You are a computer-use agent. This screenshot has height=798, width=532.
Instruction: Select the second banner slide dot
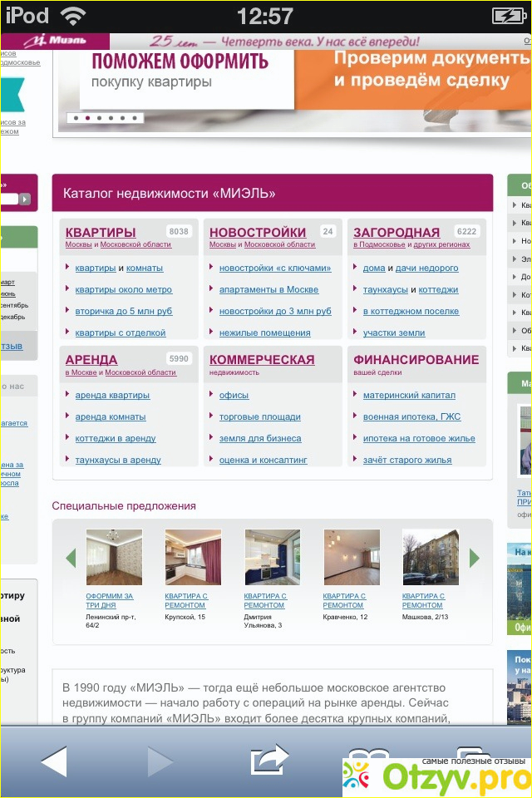click(88, 119)
